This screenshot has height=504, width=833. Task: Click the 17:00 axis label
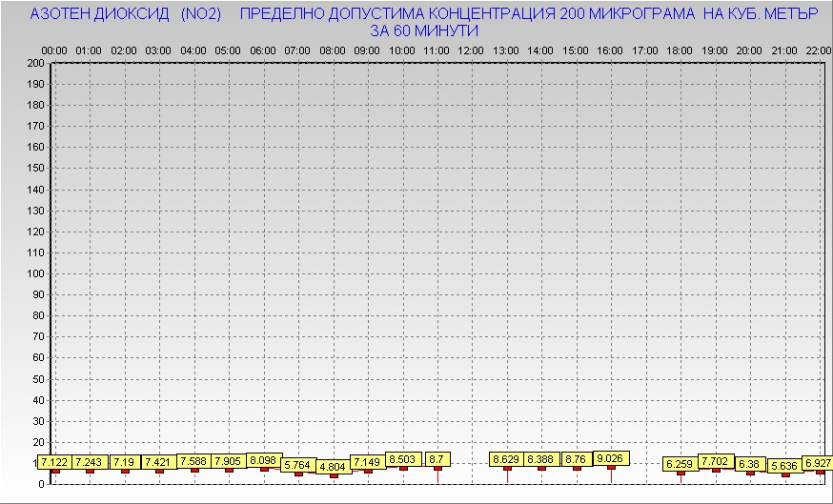tap(645, 51)
